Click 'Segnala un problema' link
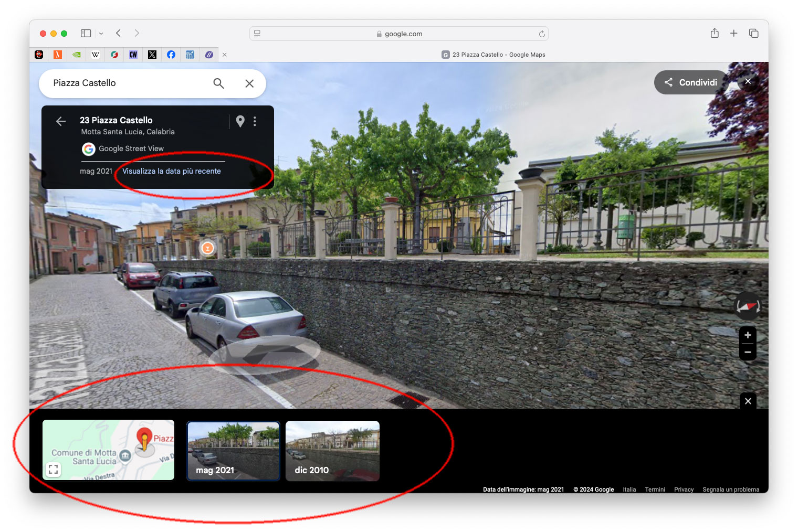This screenshot has height=532, width=798. coord(731,490)
